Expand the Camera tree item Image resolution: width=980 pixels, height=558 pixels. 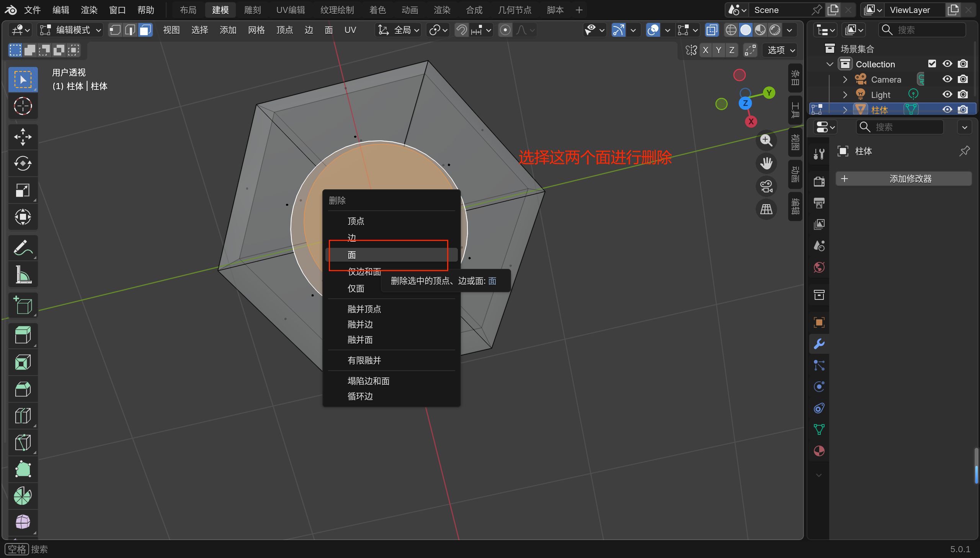click(844, 79)
